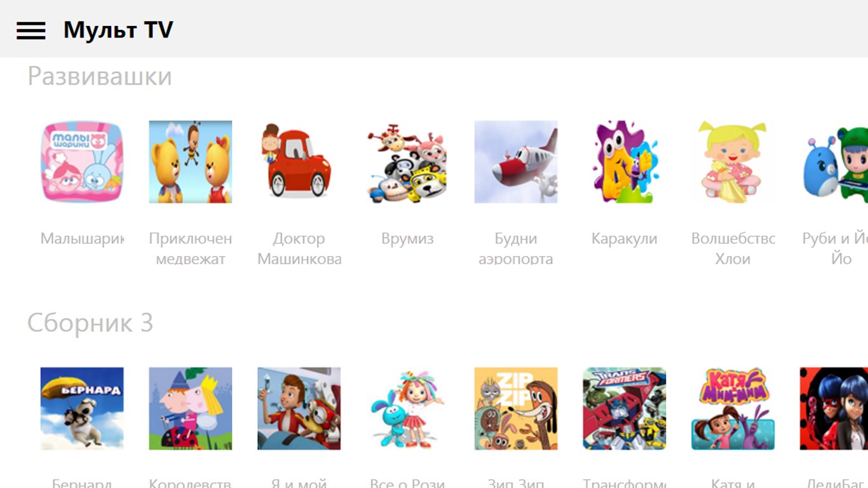Click the Каракули label
Screen dimensions: 868x488
[x=625, y=239]
